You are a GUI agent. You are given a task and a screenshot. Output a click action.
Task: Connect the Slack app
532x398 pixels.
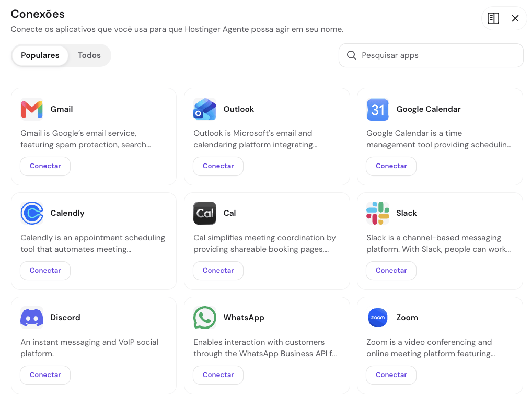pyautogui.click(x=391, y=271)
